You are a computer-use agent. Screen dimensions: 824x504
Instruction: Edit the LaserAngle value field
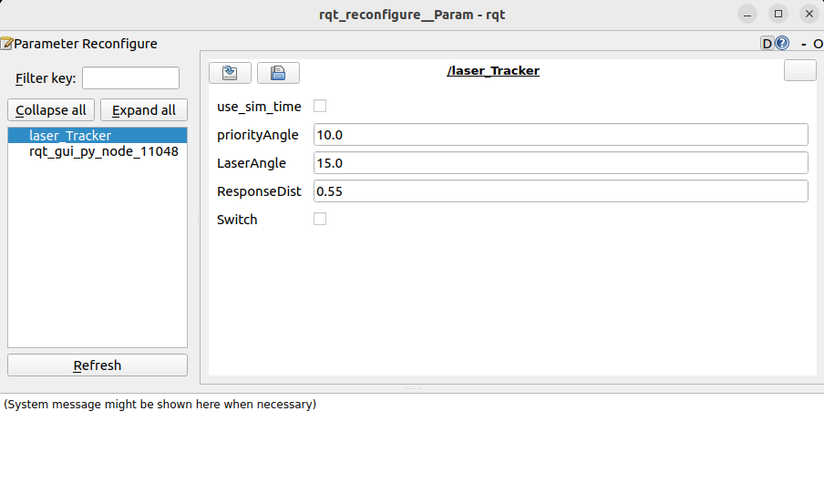point(561,163)
